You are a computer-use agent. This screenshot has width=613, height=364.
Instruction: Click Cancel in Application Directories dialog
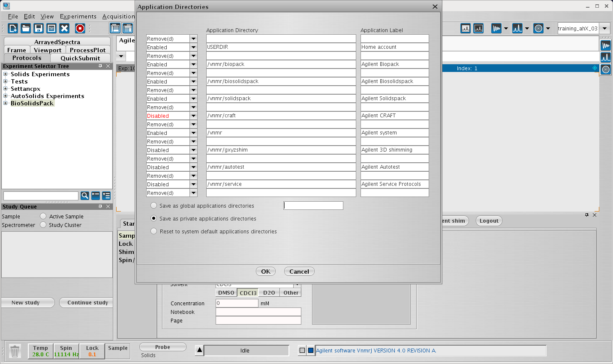coord(299,272)
